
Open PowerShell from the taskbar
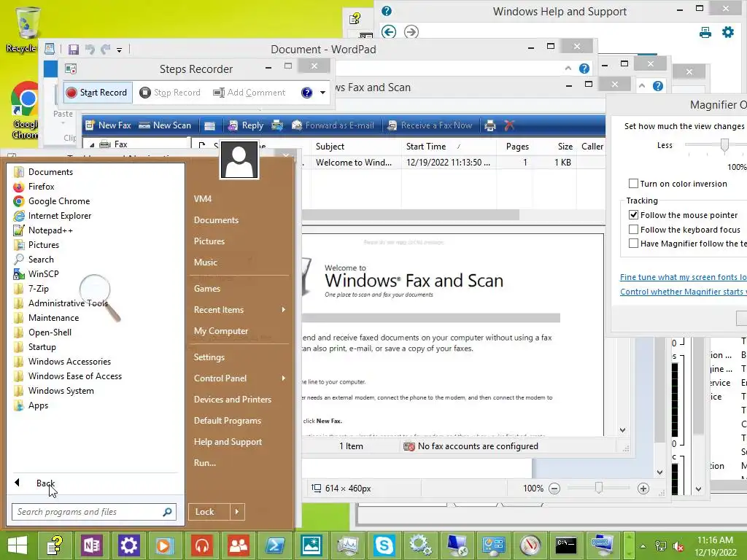coord(274,545)
